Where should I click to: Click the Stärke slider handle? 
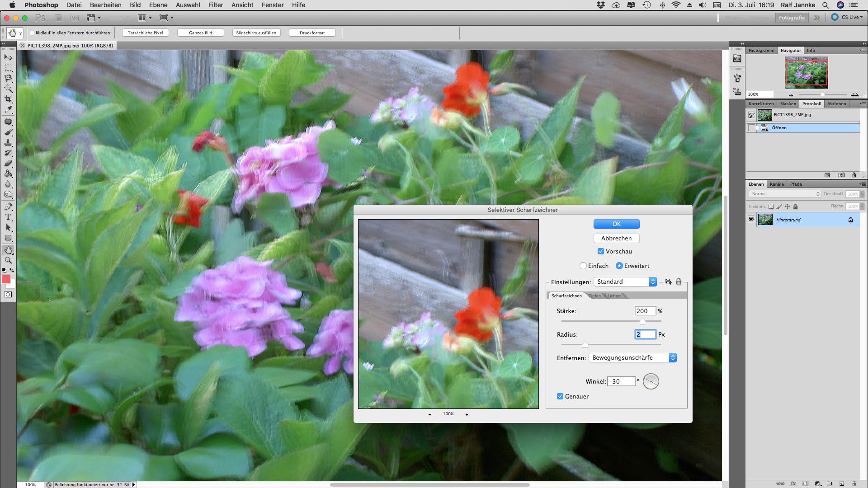click(642, 321)
